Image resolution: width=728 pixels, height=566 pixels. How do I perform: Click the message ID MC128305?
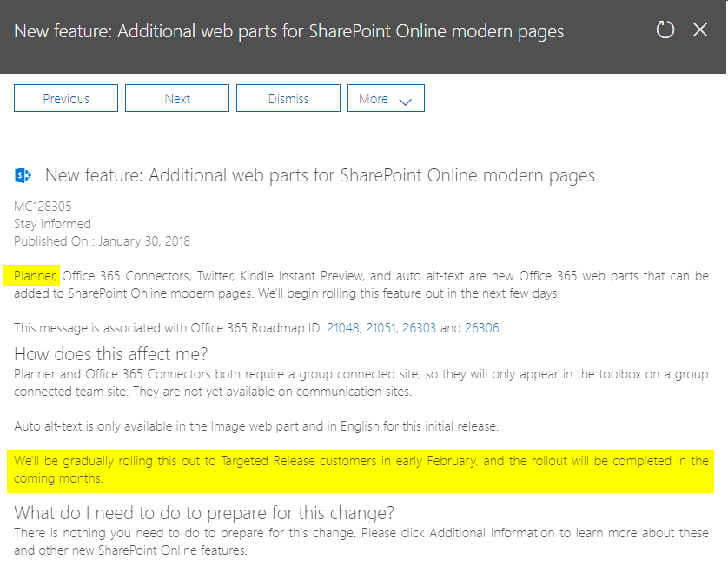coord(43,207)
